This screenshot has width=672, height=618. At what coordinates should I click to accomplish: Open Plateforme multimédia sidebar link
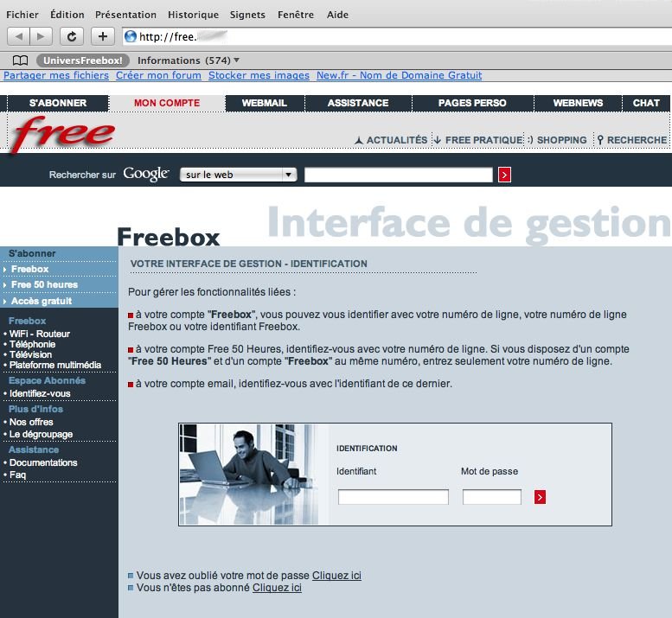pos(55,365)
